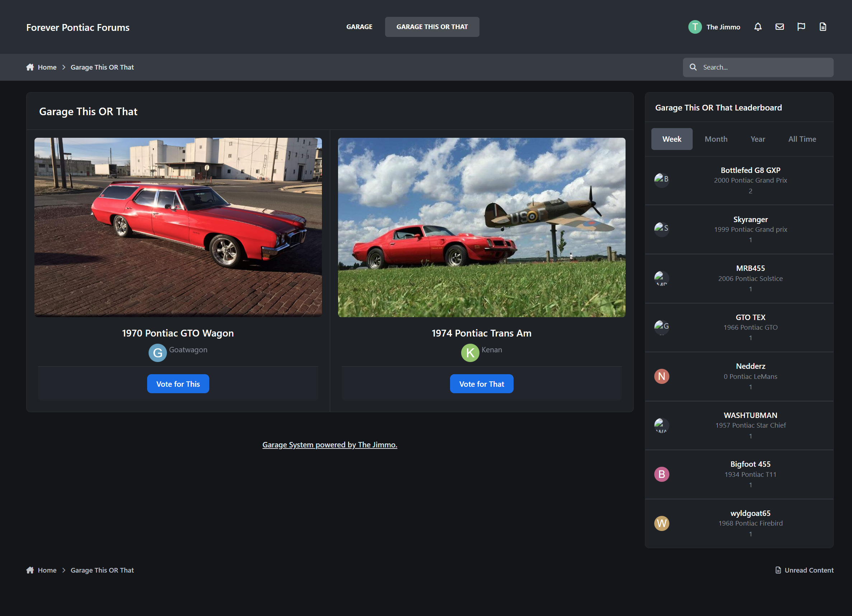
Task: Select the Garage This OR That nav tab
Action: [432, 27]
